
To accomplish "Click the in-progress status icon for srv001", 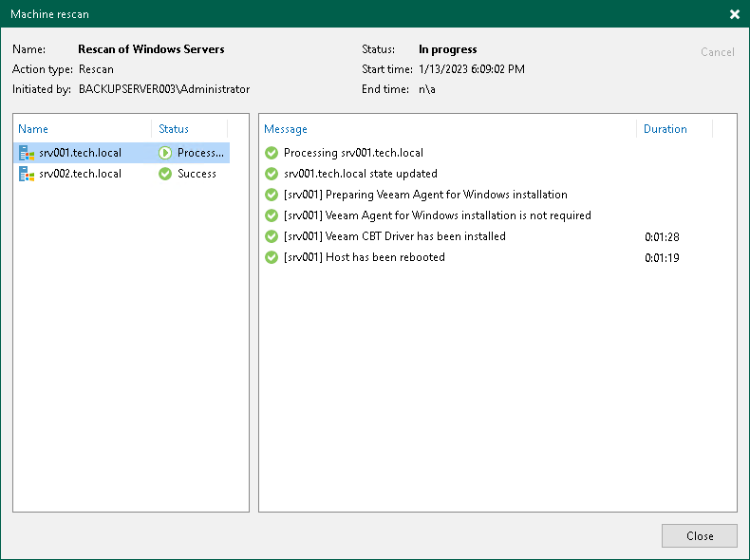I will tap(165, 153).
